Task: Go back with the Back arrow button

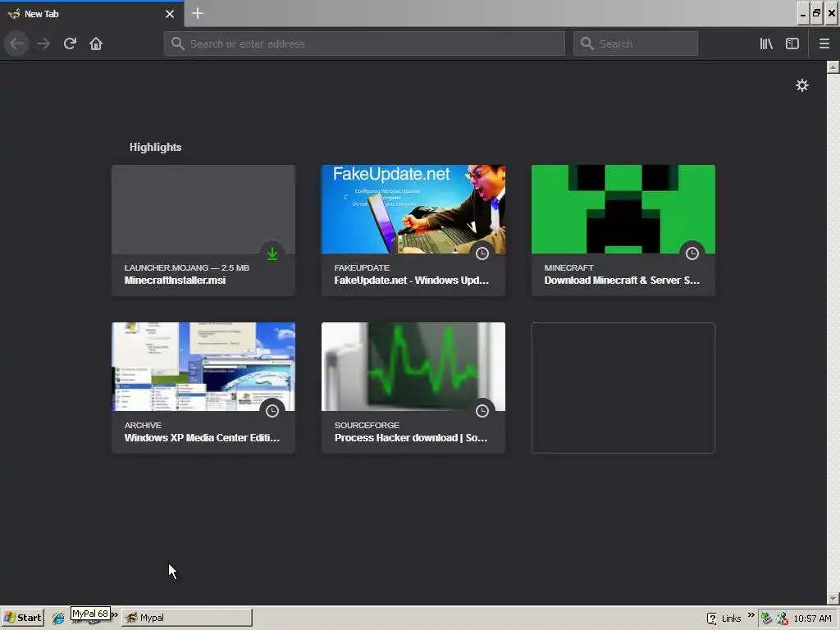Action: 16,43
